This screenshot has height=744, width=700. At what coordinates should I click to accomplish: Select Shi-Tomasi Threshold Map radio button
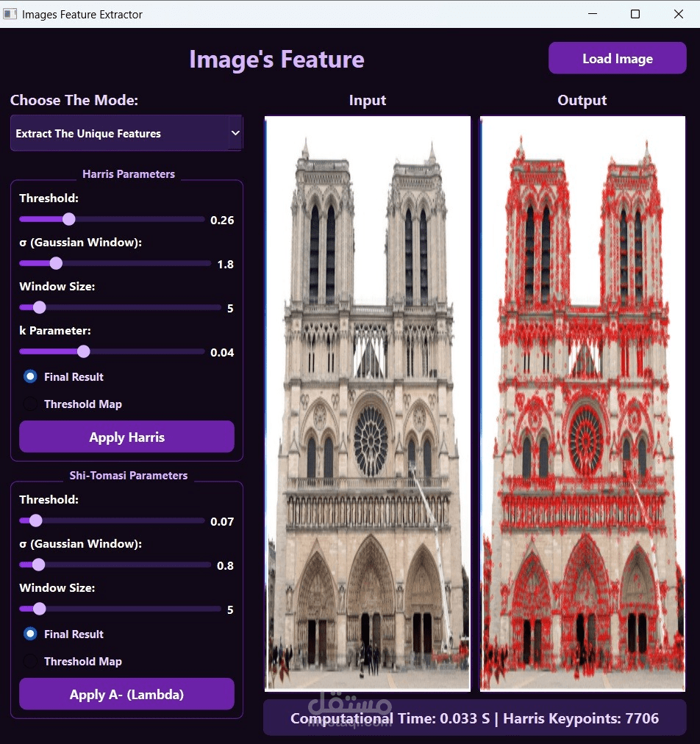30,661
